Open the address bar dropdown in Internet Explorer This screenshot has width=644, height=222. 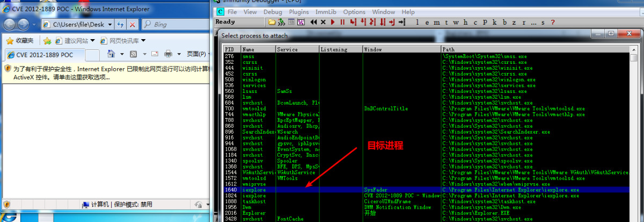click(110, 25)
